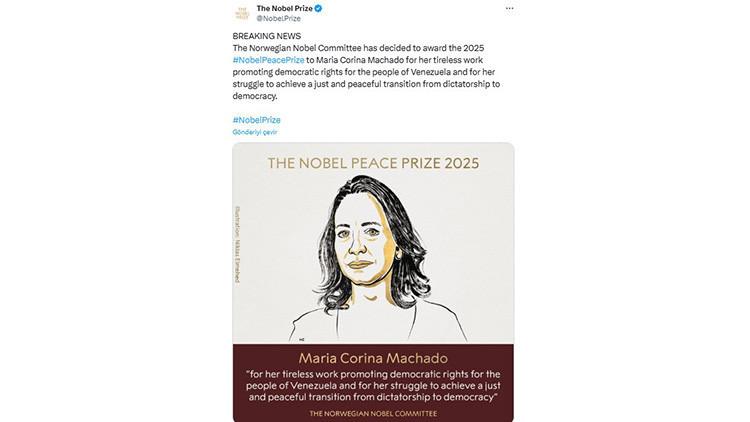Screen dimensions: 750x422
Task: Click 'THE NORWEGIAN NOBEL COMMITTEE' footer text
Action: point(372,412)
